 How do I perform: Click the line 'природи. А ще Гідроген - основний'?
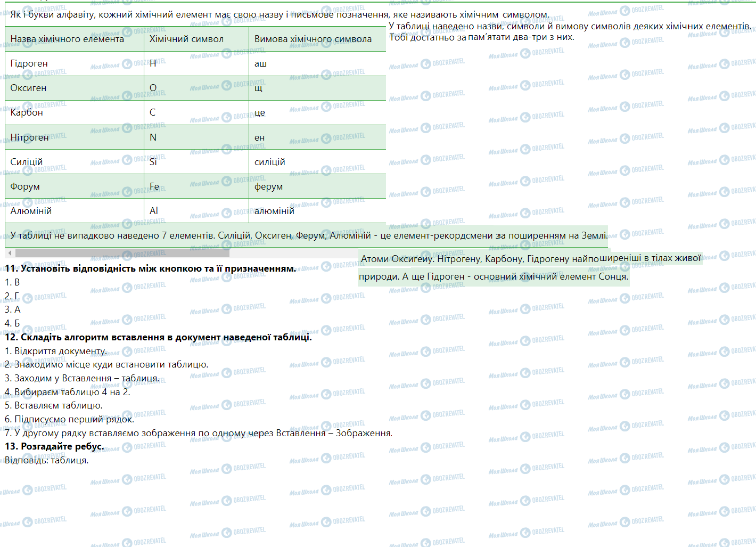[x=494, y=276]
